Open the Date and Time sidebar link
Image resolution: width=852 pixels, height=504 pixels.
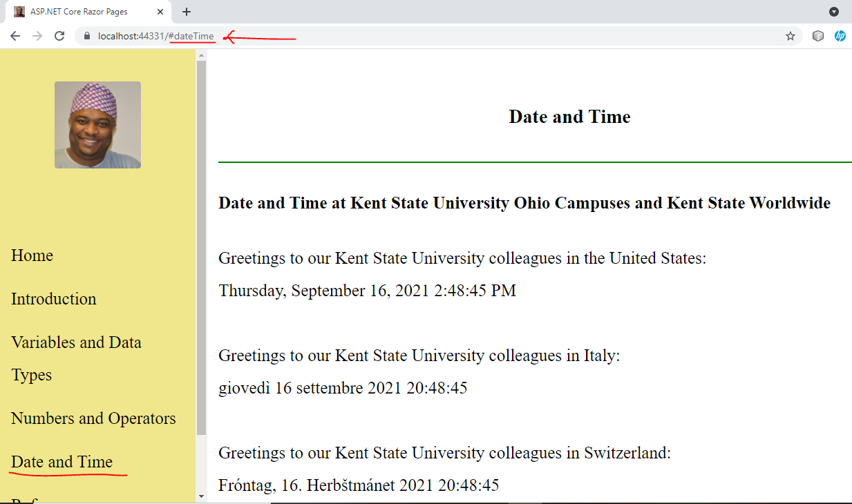tap(61, 462)
